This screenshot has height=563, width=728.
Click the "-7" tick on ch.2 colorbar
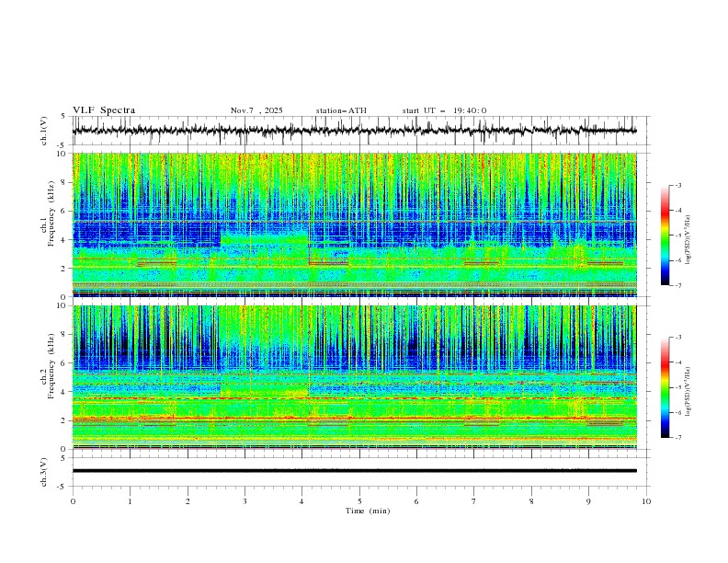coord(678,438)
